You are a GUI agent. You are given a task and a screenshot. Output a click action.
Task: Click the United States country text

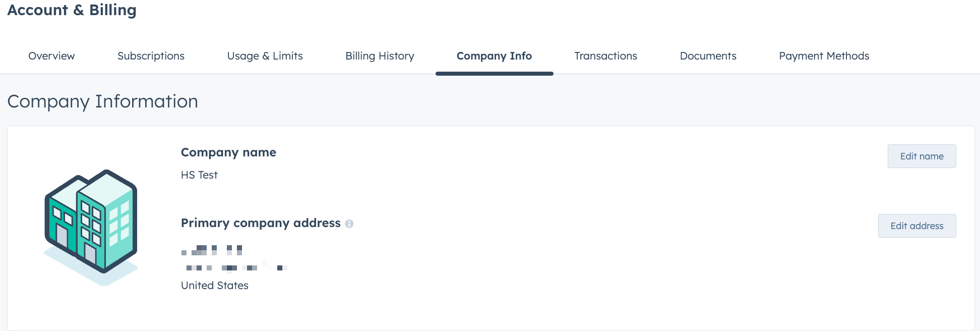click(x=215, y=286)
